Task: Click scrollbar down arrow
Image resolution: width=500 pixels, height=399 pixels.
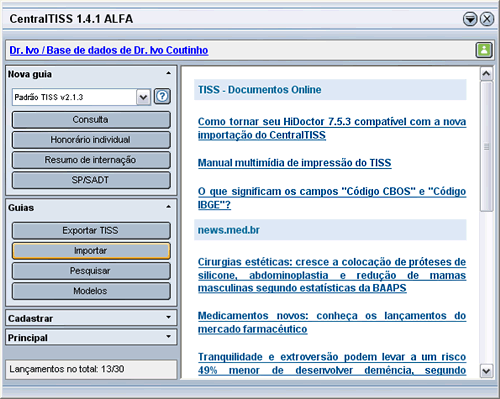Action: tap(486, 371)
